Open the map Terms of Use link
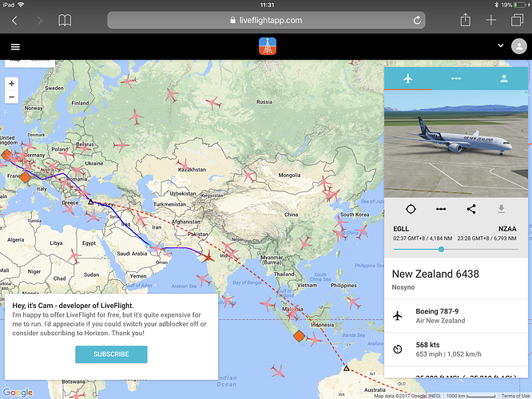 tap(515, 396)
